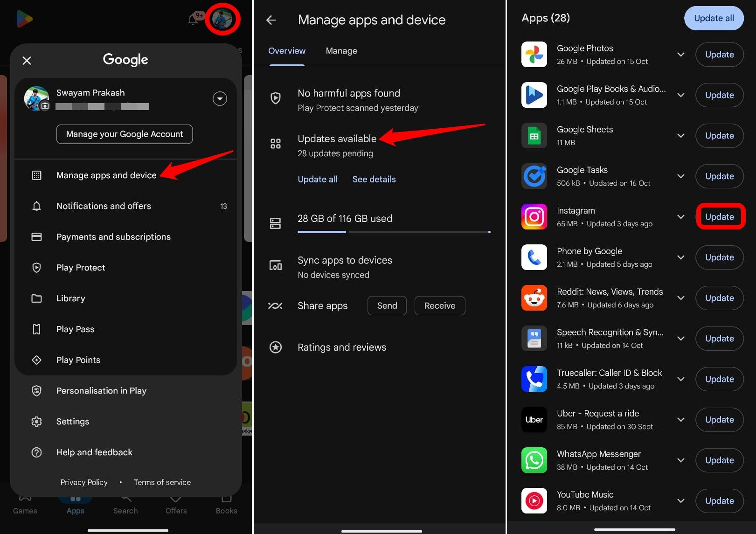Go back from Manage apps and device
This screenshot has width=756, height=534.
click(x=271, y=20)
